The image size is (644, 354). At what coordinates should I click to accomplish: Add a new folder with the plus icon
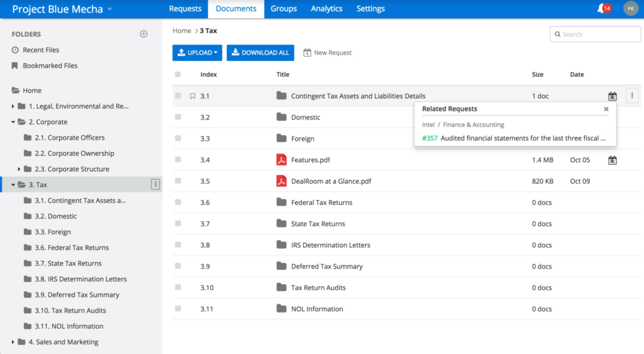[144, 34]
